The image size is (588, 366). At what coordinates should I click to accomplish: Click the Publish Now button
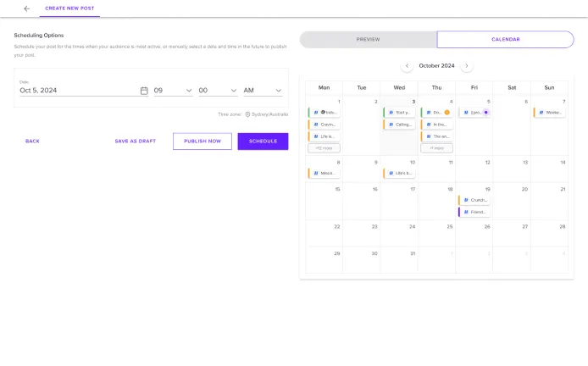point(202,141)
